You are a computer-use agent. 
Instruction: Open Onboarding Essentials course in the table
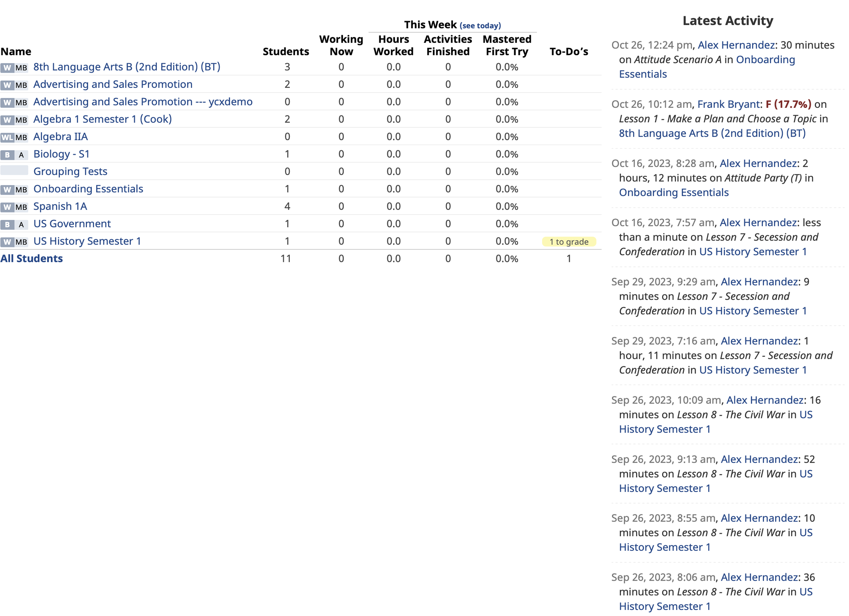pos(88,189)
